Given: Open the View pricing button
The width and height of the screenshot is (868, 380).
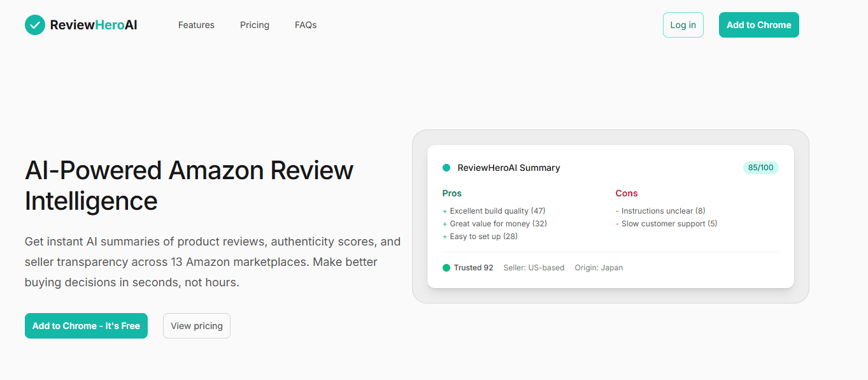Looking at the screenshot, I should (x=197, y=326).
